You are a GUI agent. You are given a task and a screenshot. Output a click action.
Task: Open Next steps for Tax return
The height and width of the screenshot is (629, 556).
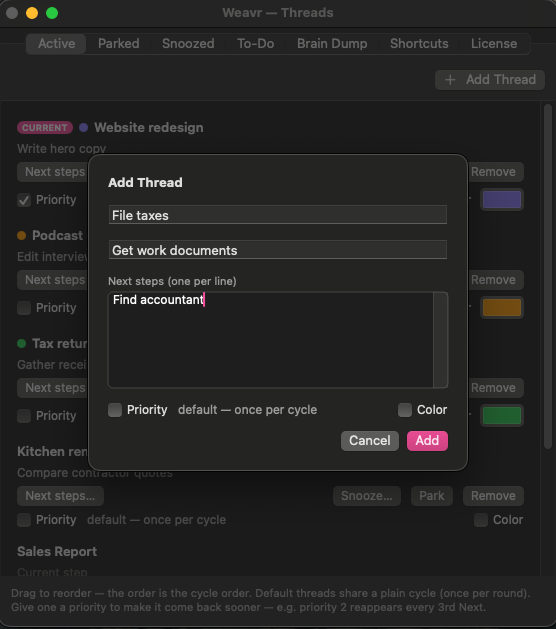point(53,388)
